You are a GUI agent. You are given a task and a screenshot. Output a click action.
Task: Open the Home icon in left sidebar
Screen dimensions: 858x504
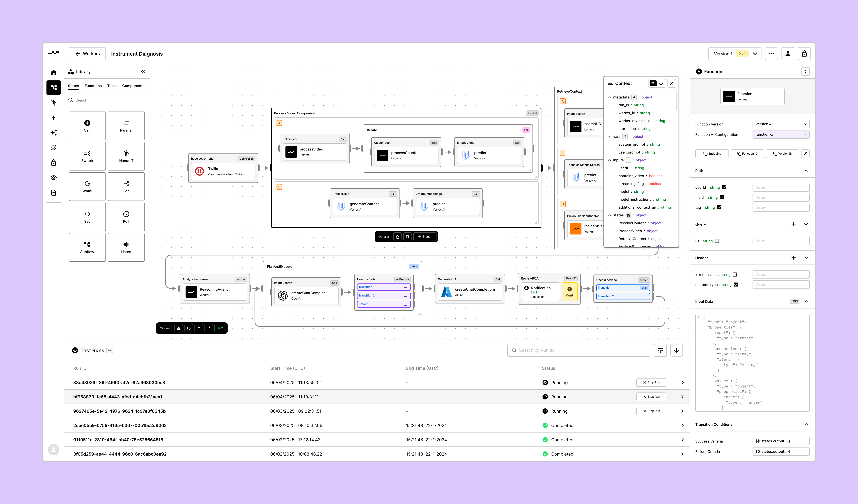point(53,73)
